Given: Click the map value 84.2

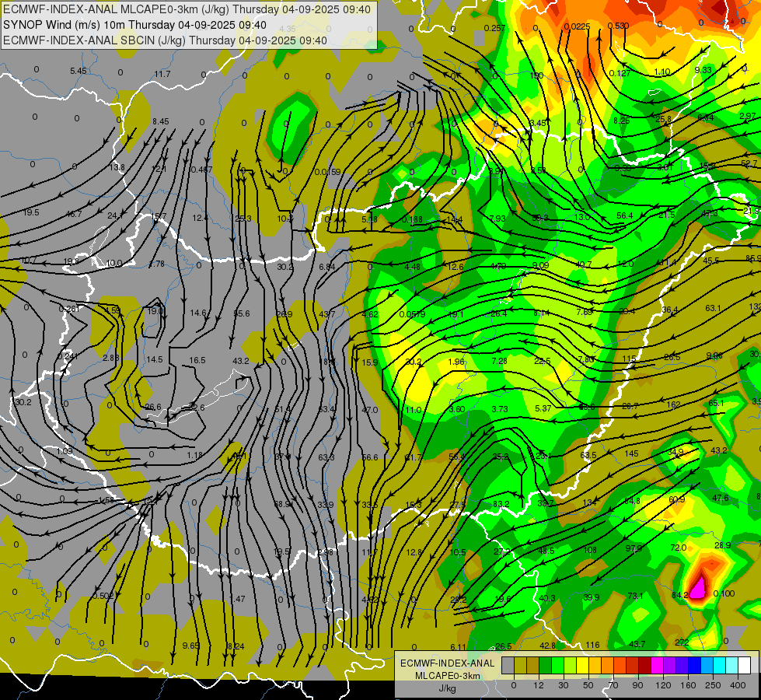Looking at the screenshot, I should (680, 595).
